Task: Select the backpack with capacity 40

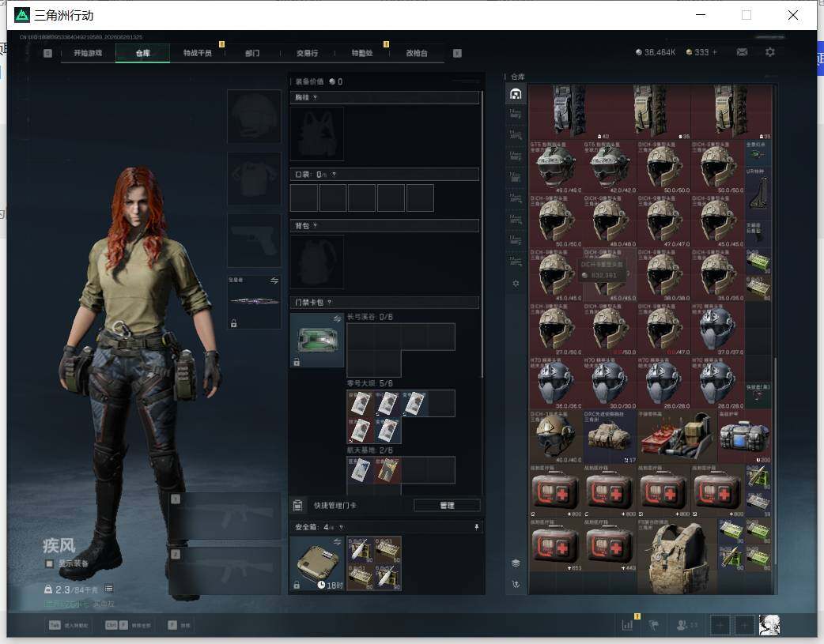Action: (x=569, y=112)
